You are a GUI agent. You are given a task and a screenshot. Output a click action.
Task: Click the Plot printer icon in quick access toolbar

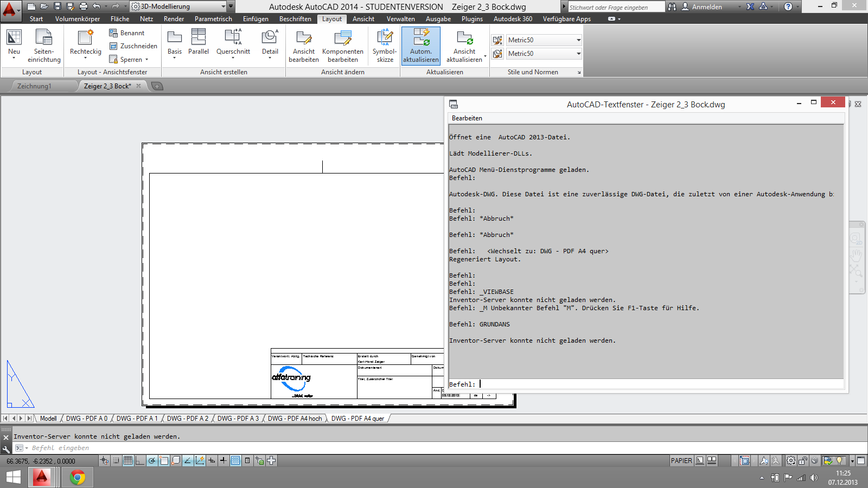point(84,7)
